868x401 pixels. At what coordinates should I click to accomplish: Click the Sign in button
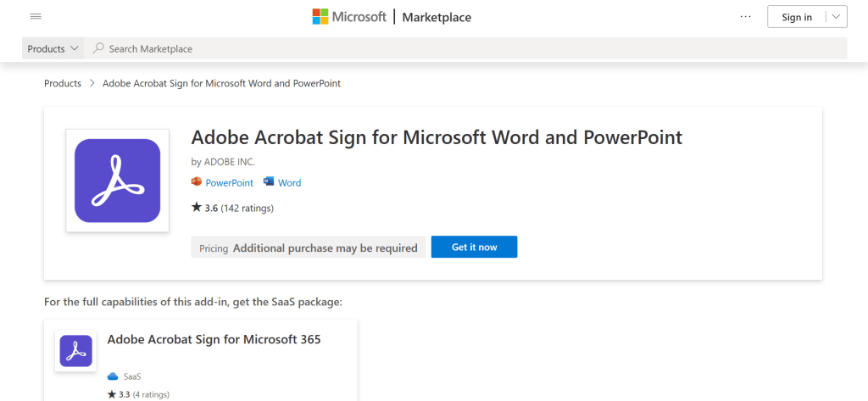[x=796, y=17]
